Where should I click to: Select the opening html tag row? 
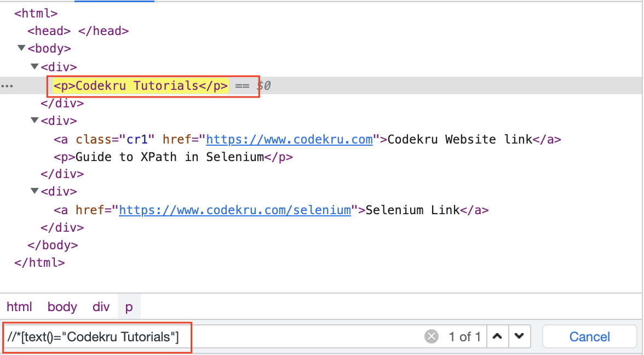[36, 13]
